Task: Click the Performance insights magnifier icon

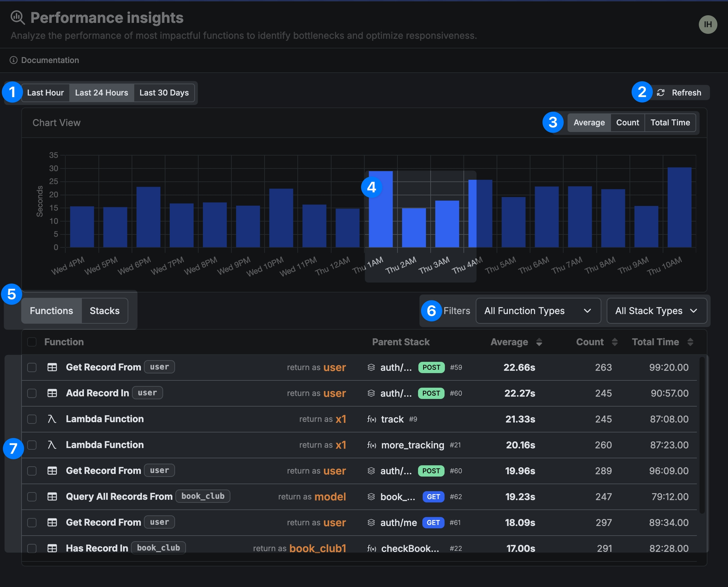Action: pyautogui.click(x=18, y=18)
